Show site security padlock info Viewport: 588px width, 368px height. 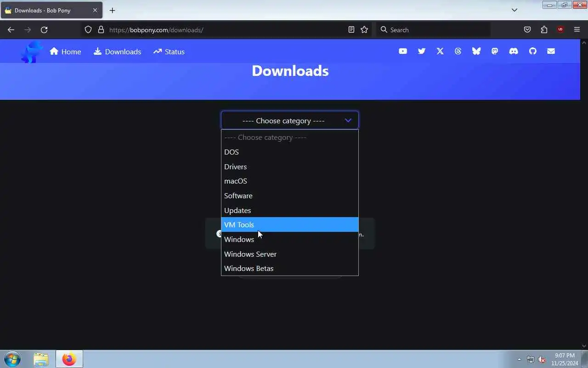pyautogui.click(x=101, y=30)
